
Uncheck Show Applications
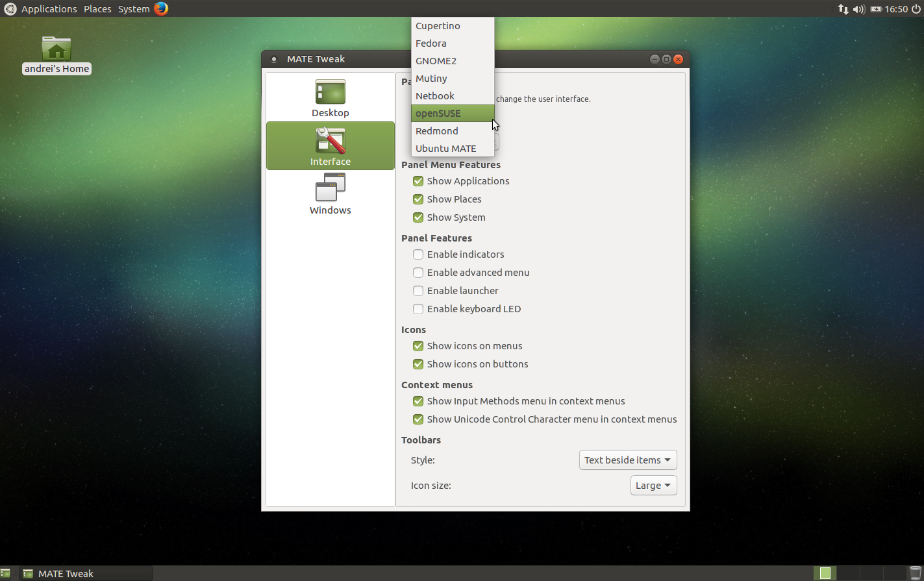pos(418,181)
